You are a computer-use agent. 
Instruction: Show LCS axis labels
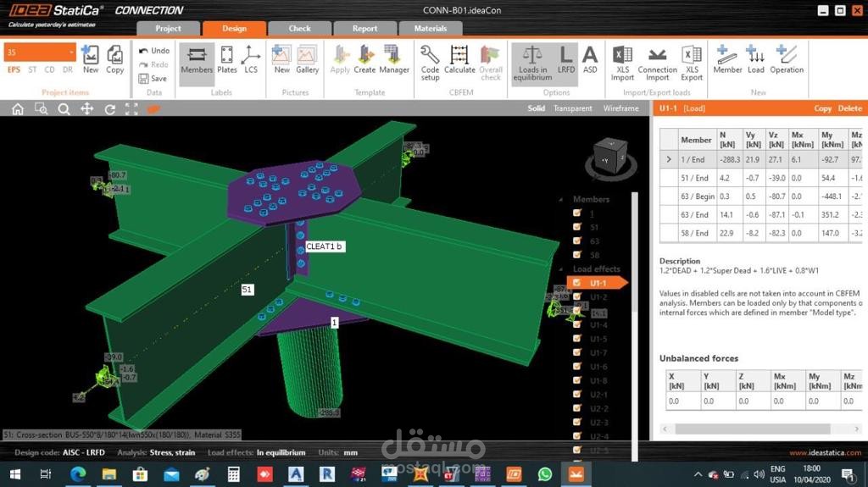[251, 59]
